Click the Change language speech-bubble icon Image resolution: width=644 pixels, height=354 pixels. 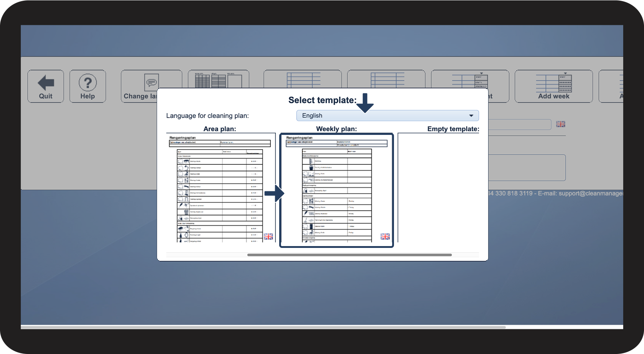pyautogui.click(x=151, y=82)
